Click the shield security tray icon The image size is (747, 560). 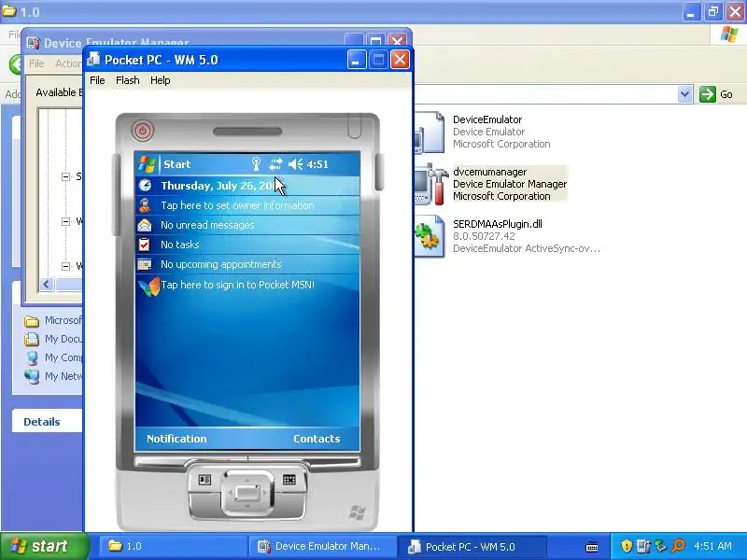(x=627, y=546)
